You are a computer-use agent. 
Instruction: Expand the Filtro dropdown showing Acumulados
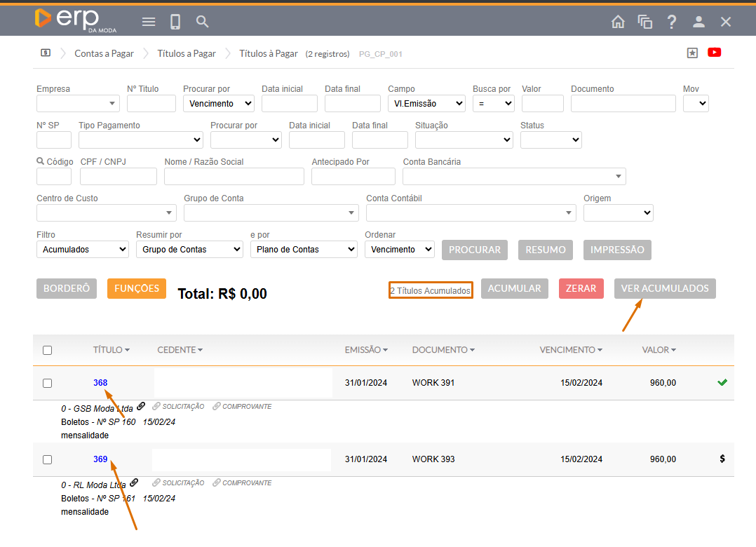click(x=83, y=249)
